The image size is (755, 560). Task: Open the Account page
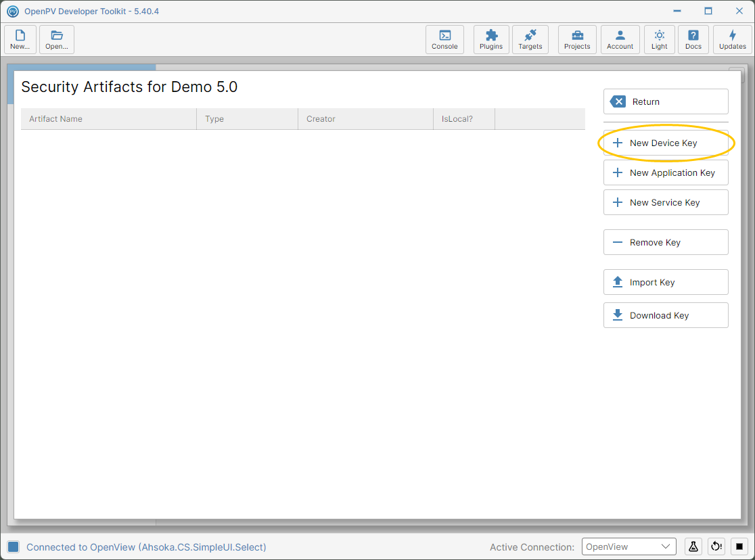point(620,39)
